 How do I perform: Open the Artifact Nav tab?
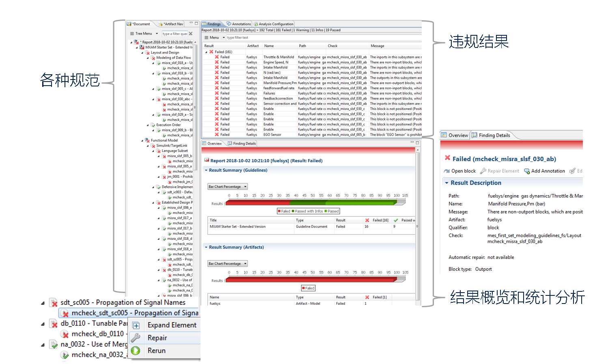(x=172, y=24)
